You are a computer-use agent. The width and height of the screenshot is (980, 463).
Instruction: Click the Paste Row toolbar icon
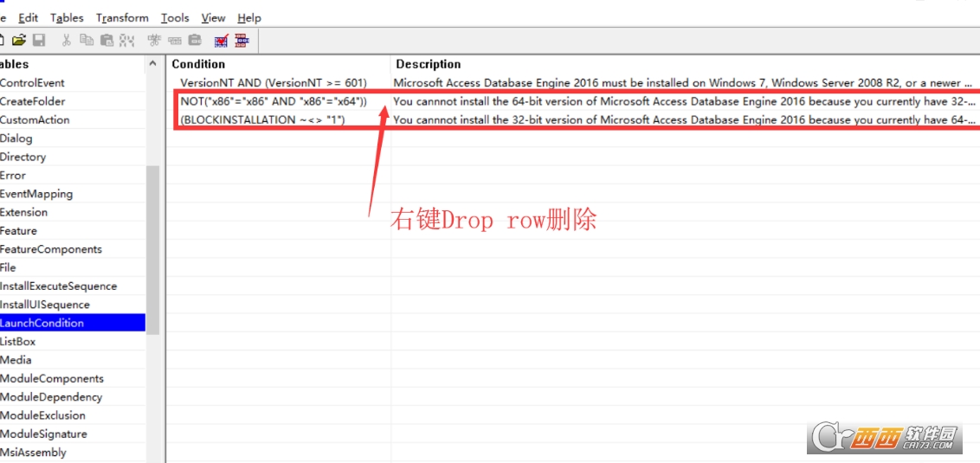tap(195, 41)
